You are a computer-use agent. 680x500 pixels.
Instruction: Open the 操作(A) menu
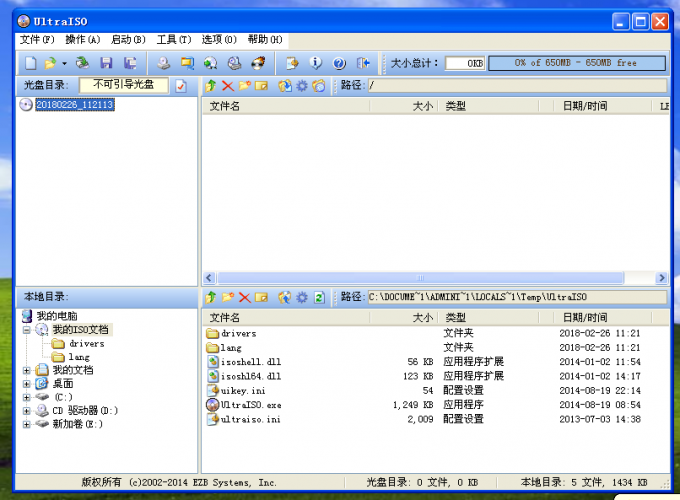pos(83,39)
